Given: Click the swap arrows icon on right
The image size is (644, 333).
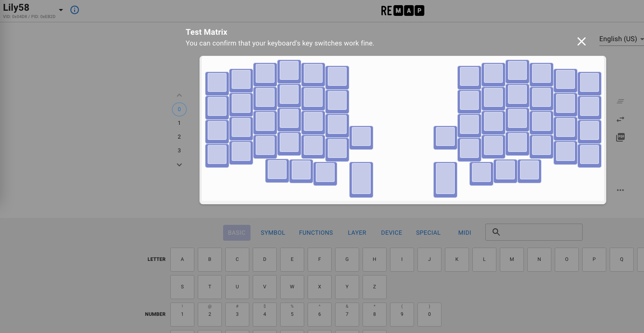Looking at the screenshot, I should pos(620,119).
